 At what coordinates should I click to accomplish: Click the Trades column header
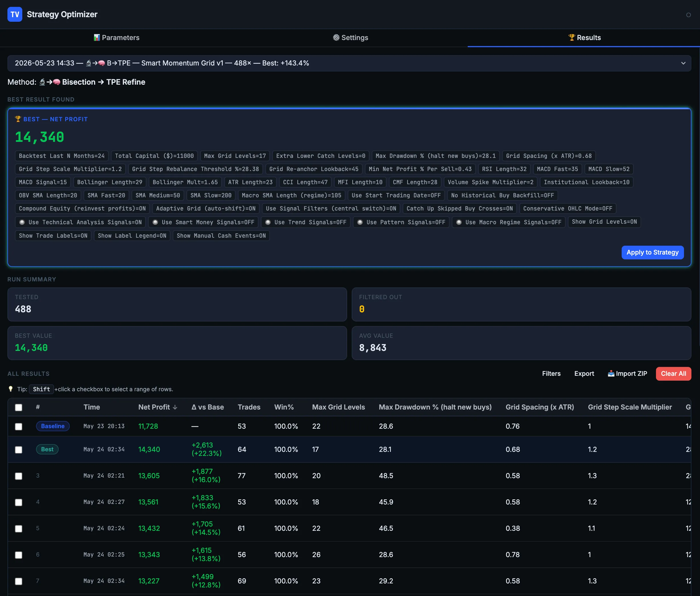point(249,407)
